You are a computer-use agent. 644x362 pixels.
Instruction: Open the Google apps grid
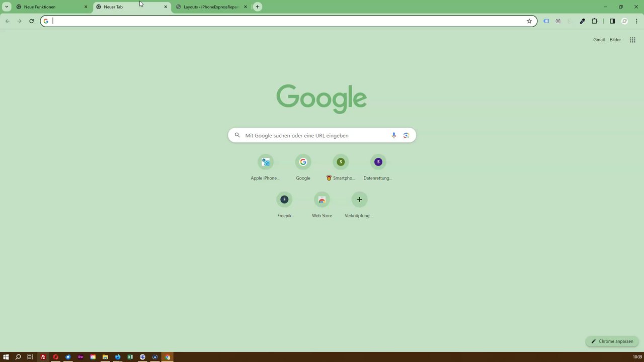(x=632, y=40)
